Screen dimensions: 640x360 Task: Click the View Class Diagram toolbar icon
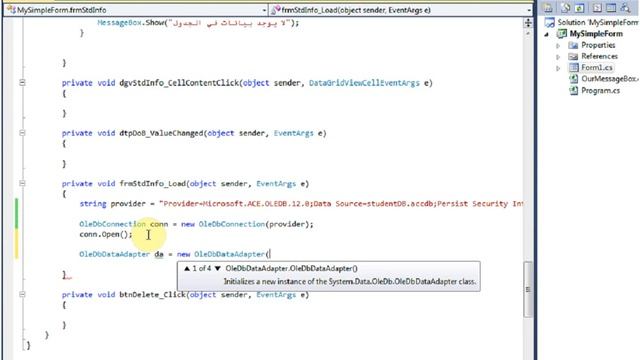(x=625, y=8)
